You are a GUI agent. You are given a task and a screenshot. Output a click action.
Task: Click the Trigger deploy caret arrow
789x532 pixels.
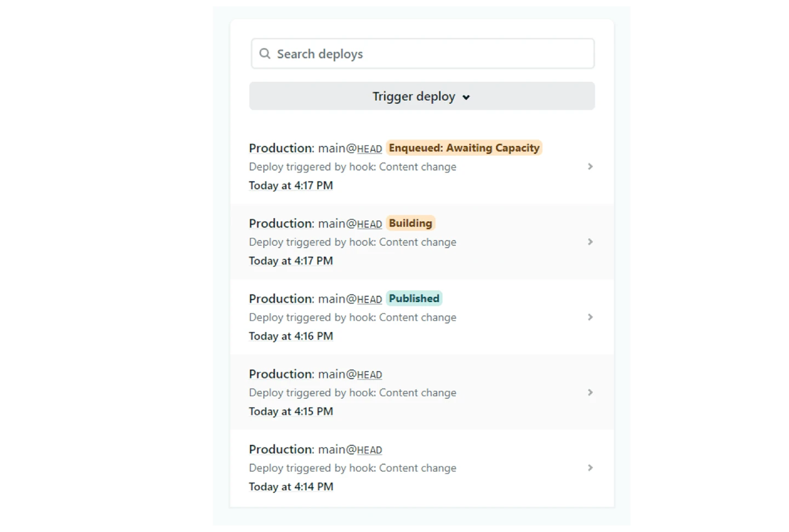(x=466, y=98)
